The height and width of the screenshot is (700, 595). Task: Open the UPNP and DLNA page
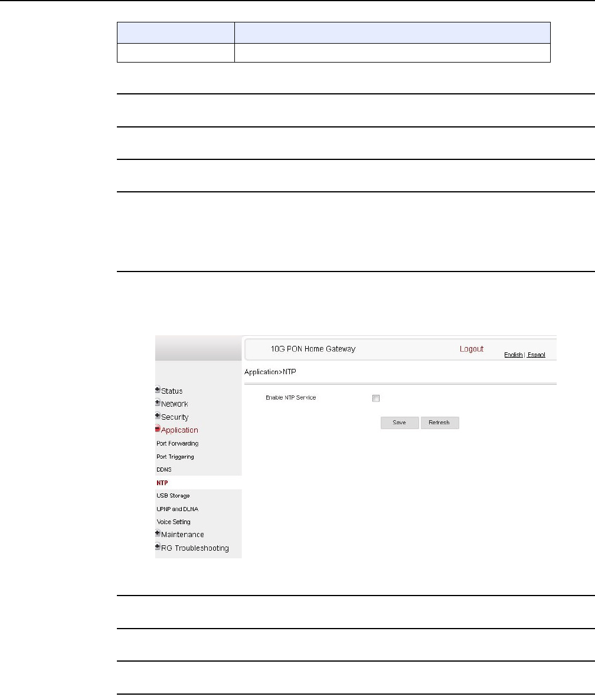(177, 509)
